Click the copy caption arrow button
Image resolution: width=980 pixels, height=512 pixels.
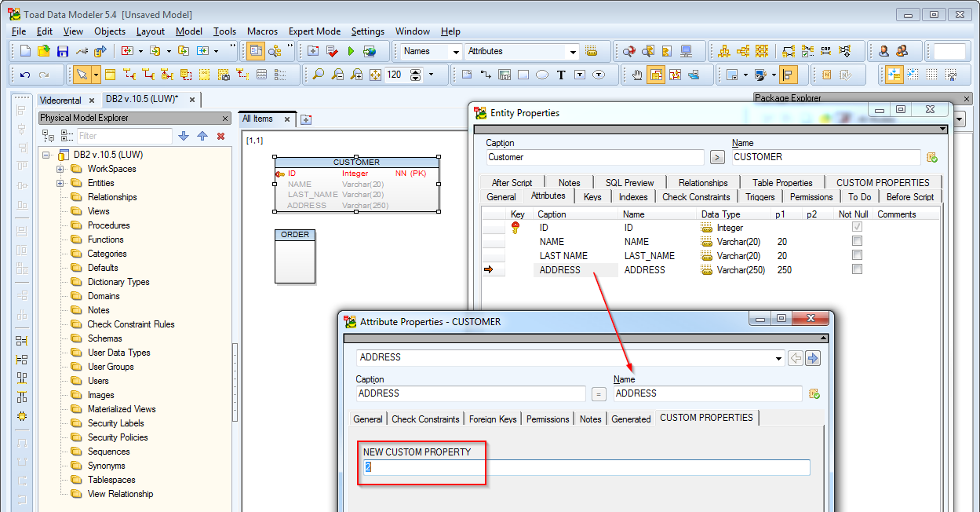716,157
